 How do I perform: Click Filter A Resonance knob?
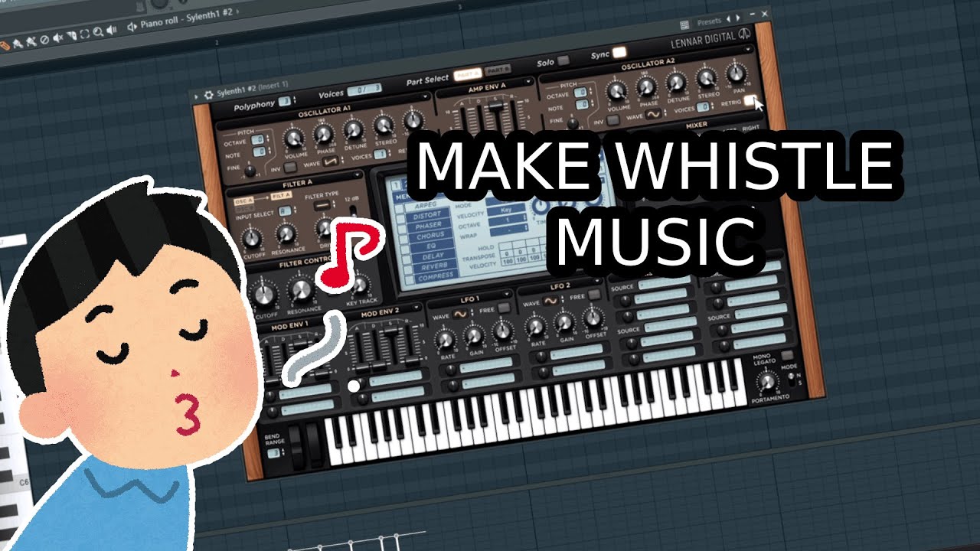point(286,233)
